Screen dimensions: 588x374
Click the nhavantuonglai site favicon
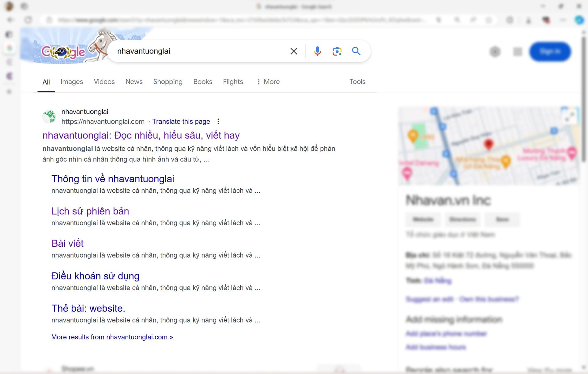tap(49, 116)
